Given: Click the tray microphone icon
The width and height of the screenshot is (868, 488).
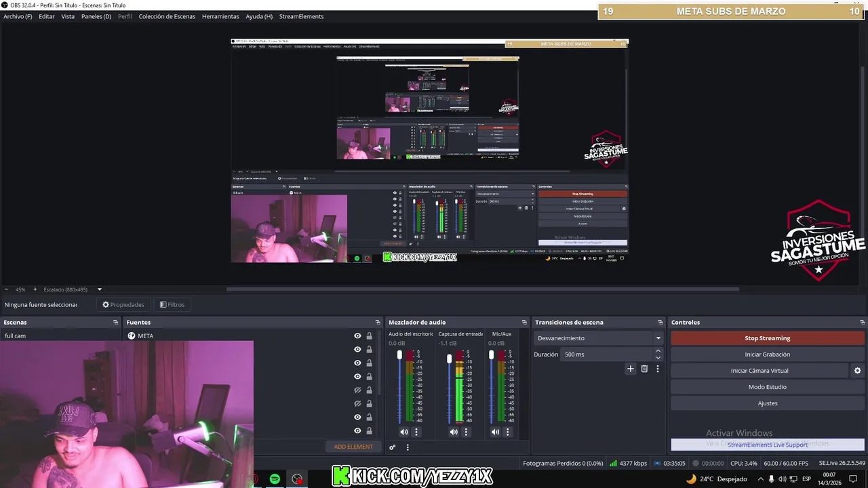Looking at the screenshot, I should 771,479.
